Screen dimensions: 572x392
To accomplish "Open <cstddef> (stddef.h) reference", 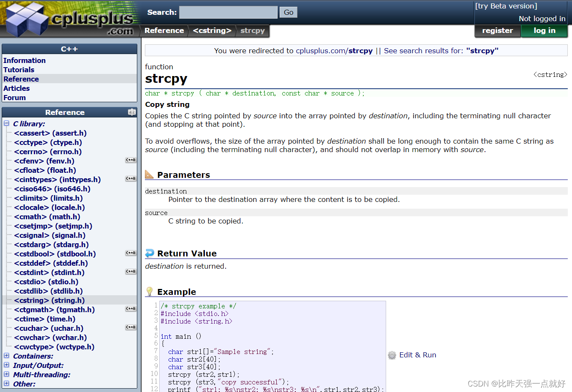I will 51,263.
